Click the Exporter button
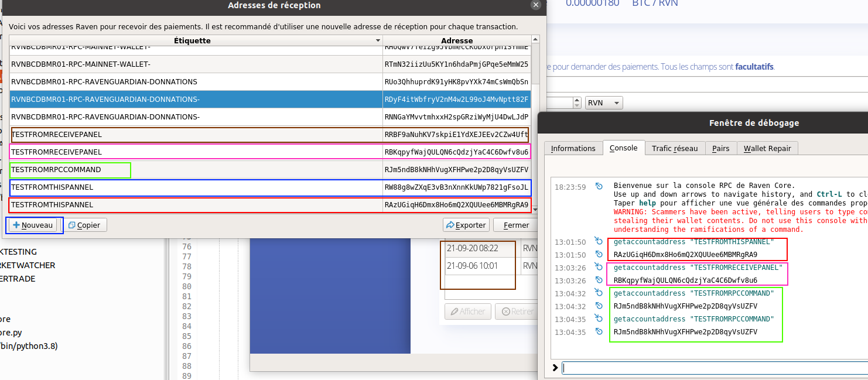The image size is (868, 380). click(466, 225)
